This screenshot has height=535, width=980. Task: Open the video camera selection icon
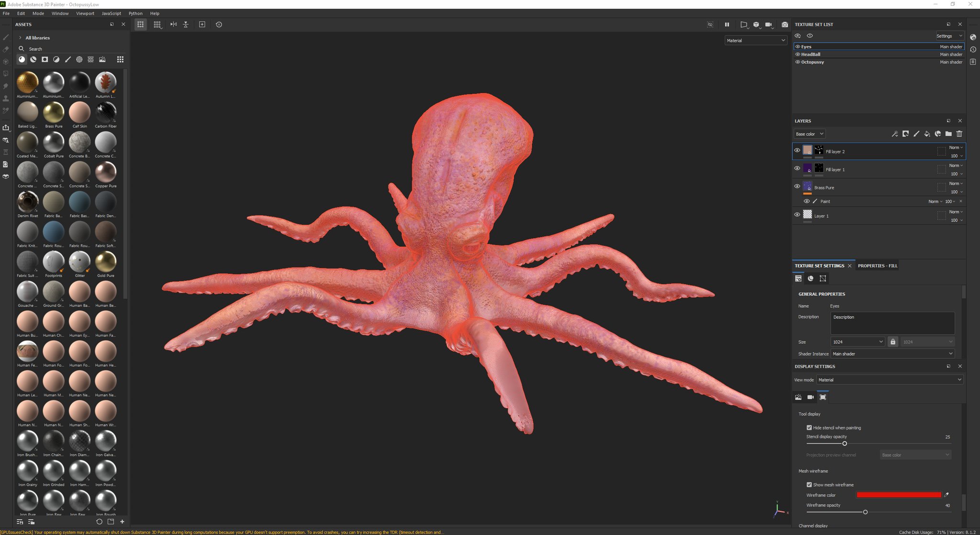point(768,24)
